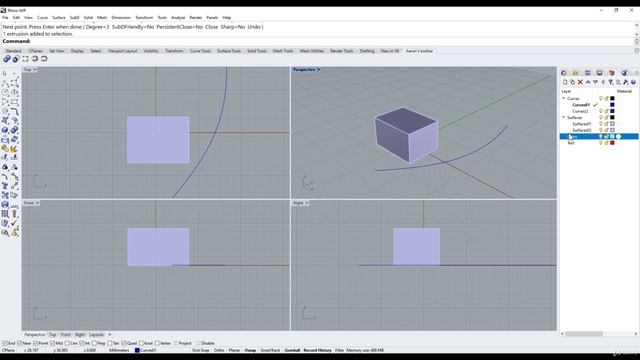Open the Millimeters units status bar menu
The height and width of the screenshot is (360, 640).
coord(119,350)
